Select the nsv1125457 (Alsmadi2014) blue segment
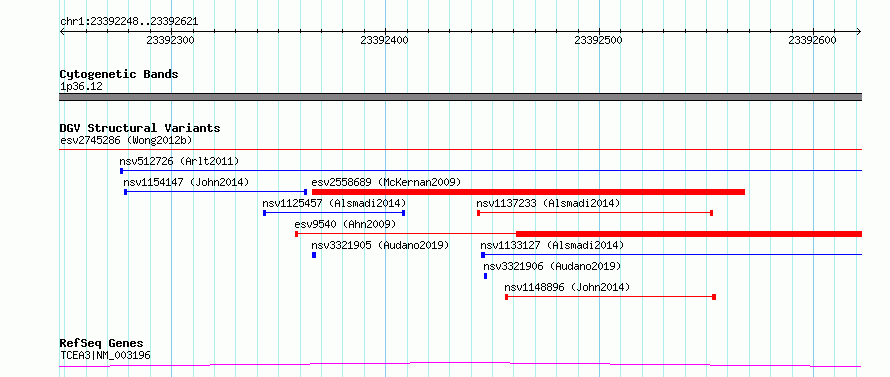Viewport: 890px width, 377px height. point(334,213)
